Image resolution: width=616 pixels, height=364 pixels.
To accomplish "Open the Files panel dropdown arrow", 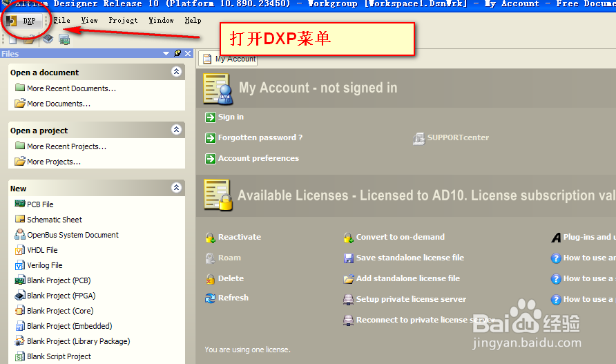I will pyautogui.click(x=166, y=53).
